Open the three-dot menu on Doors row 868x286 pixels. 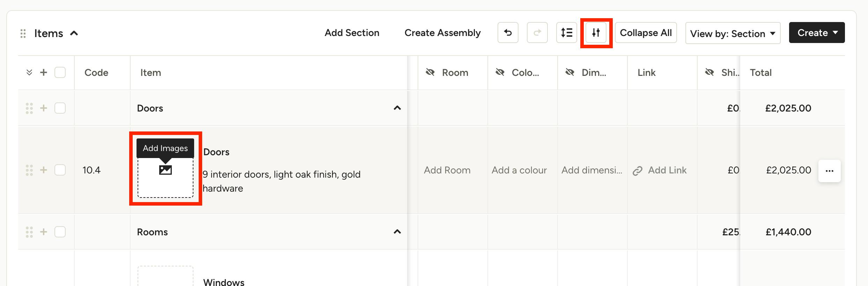point(830,171)
